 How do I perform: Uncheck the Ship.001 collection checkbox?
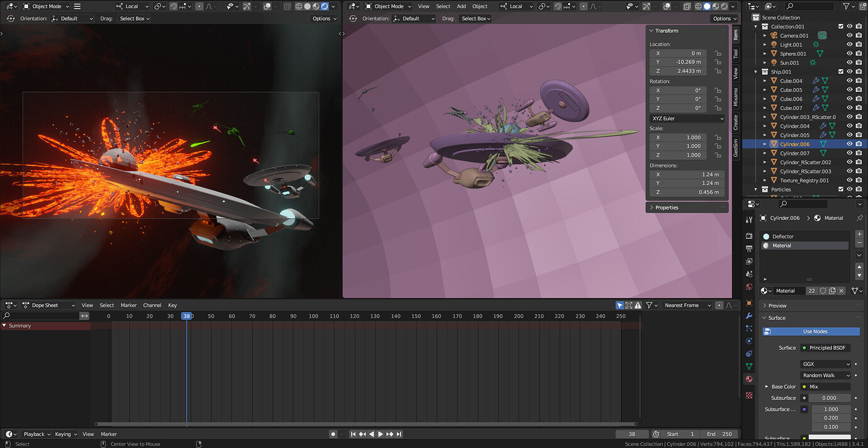click(840, 72)
